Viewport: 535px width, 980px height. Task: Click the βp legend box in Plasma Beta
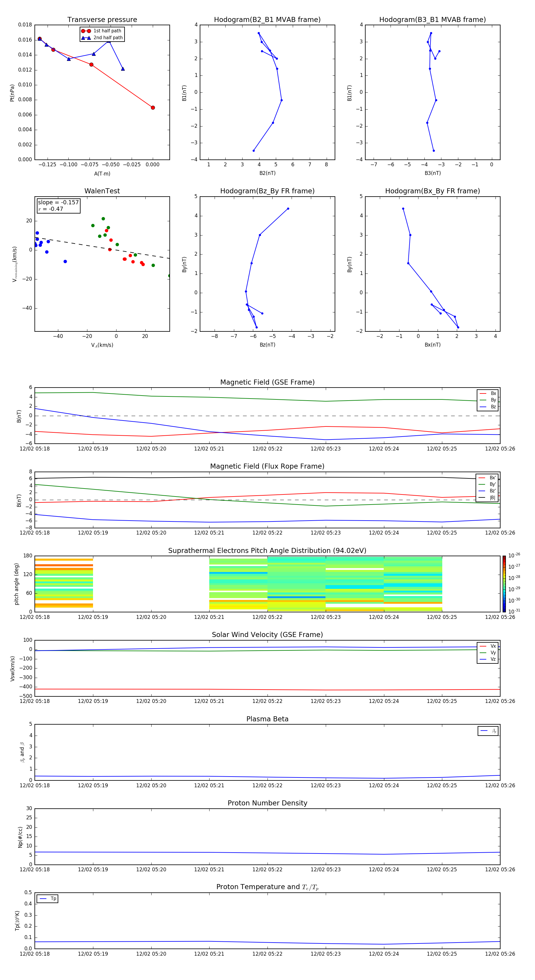pos(488,731)
